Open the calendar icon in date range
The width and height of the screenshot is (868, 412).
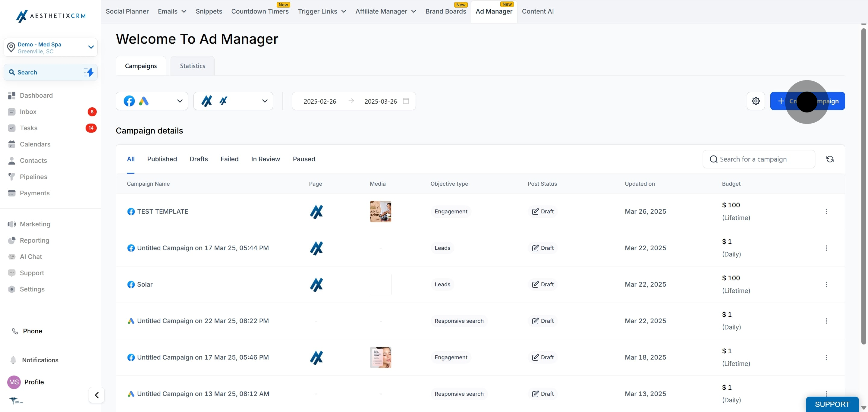pos(406,101)
